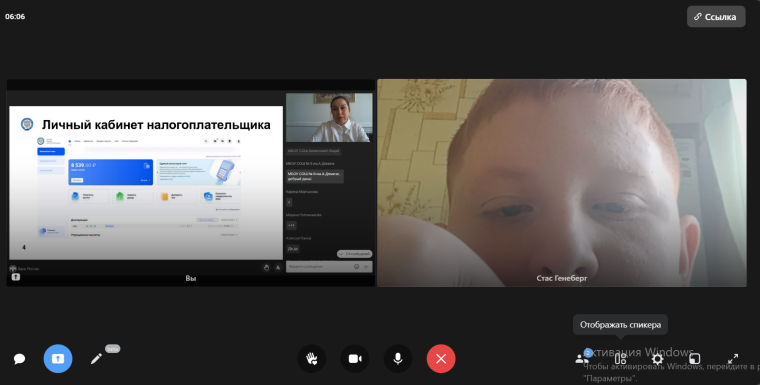Click the emoji icon in the chat input

[x=357, y=267]
